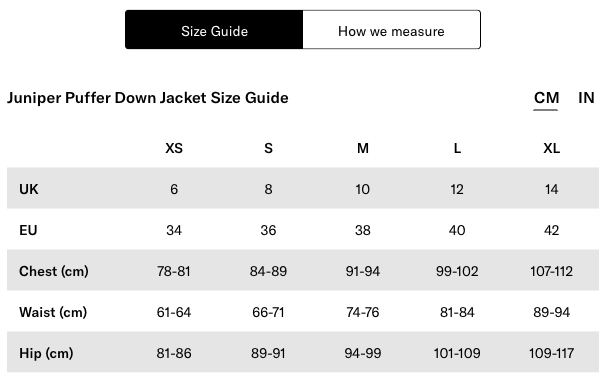This screenshot has height=378, width=605.
Task: Click the Waist (cm) row label
Action: [53, 312]
